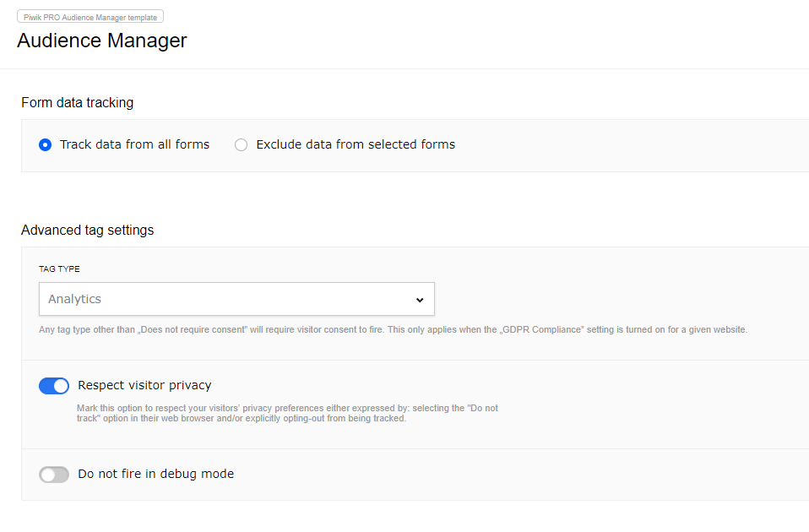
Task: Click the consent help text below the Tag Type dropdown
Action: tap(393, 329)
